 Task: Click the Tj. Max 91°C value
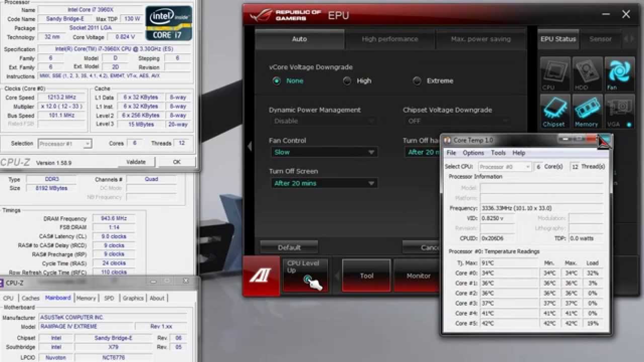coord(509,263)
